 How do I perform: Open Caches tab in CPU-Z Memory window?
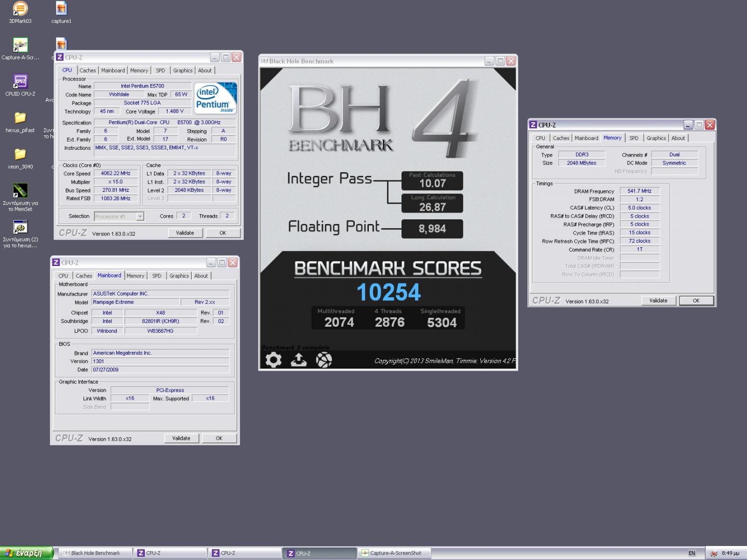click(561, 138)
